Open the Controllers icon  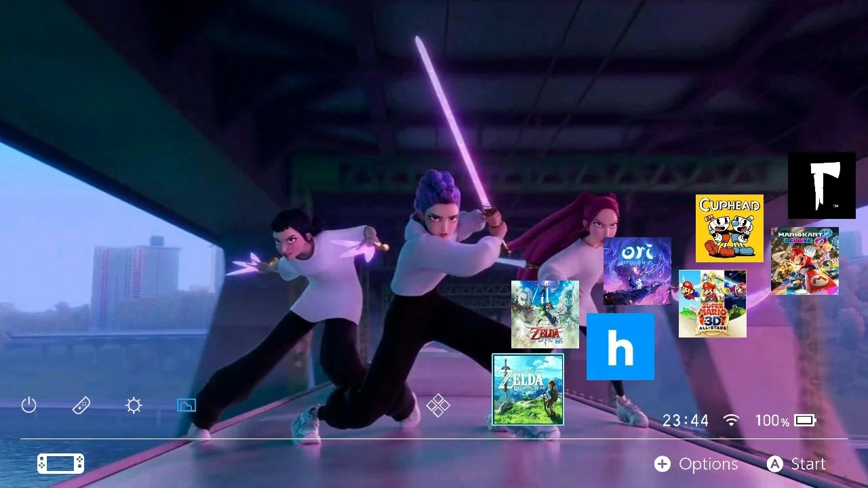coord(81,406)
